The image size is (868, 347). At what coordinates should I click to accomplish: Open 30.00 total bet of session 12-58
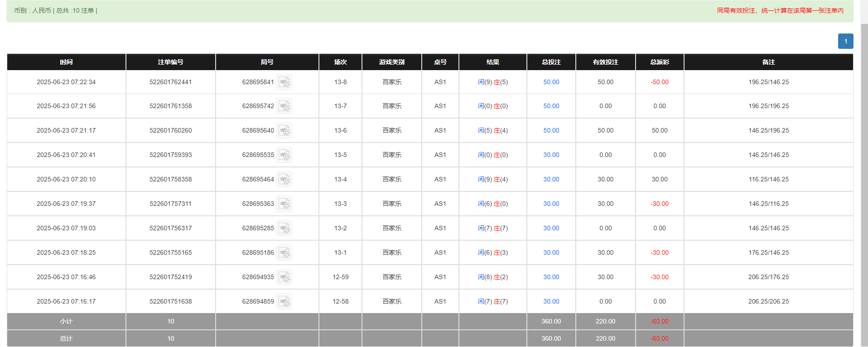(x=551, y=302)
